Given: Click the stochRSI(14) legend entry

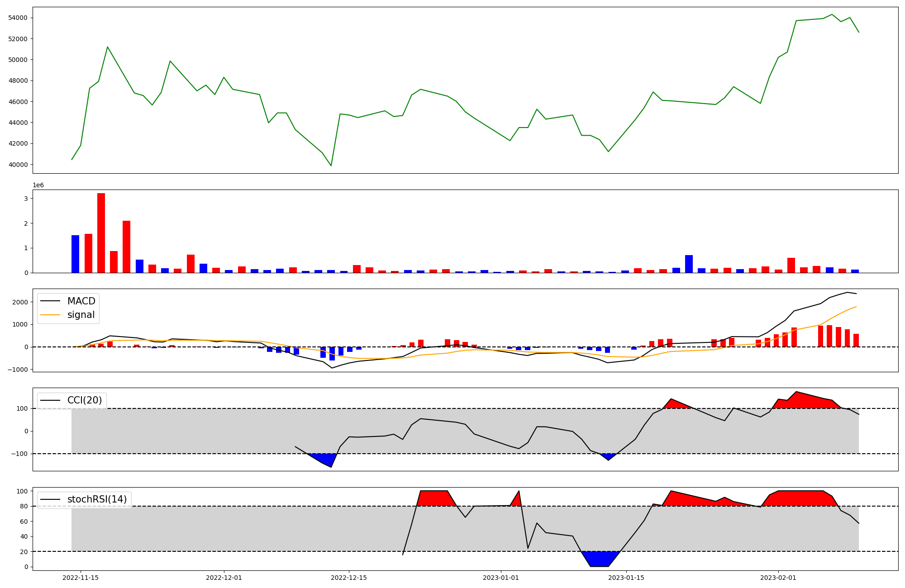Looking at the screenshot, I should point(97,499).
